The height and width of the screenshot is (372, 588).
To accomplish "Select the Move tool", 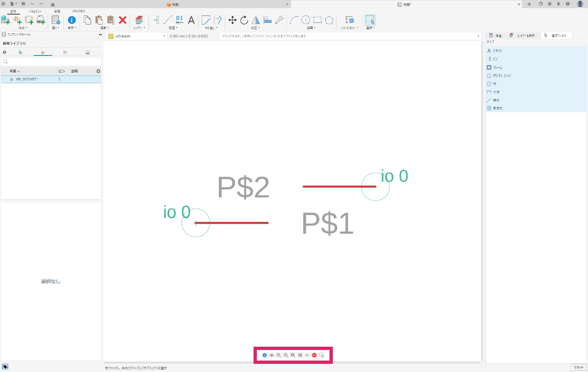I will (x=232, y=20).
